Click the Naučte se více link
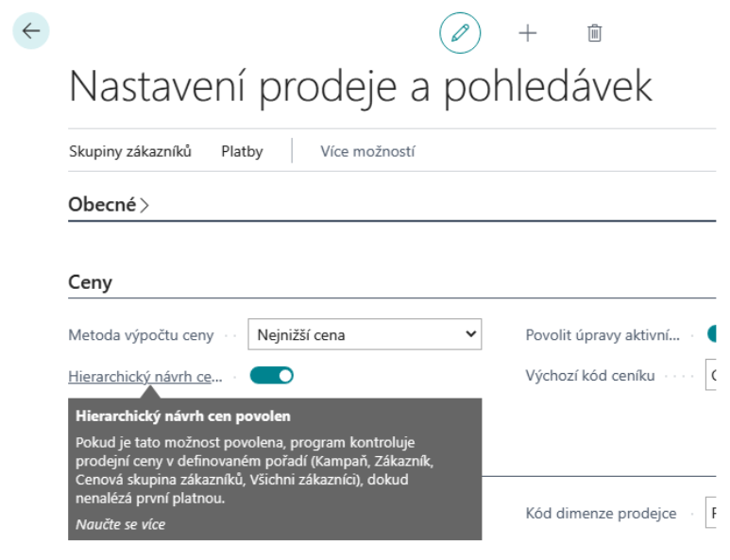 pyautogui.click(x=120, y=523)
